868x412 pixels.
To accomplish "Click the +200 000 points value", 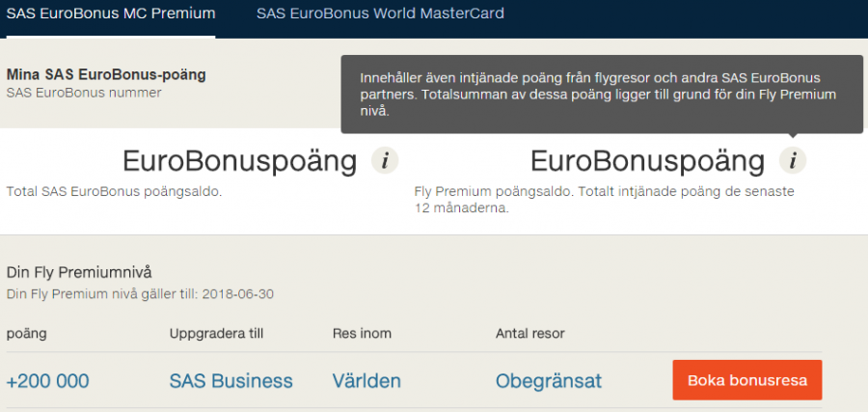I will 47,381.
